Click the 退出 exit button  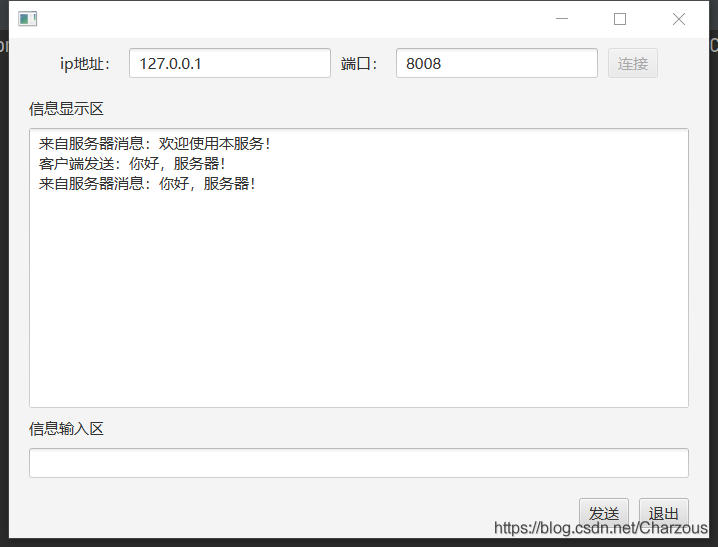[x=664, y=513]
